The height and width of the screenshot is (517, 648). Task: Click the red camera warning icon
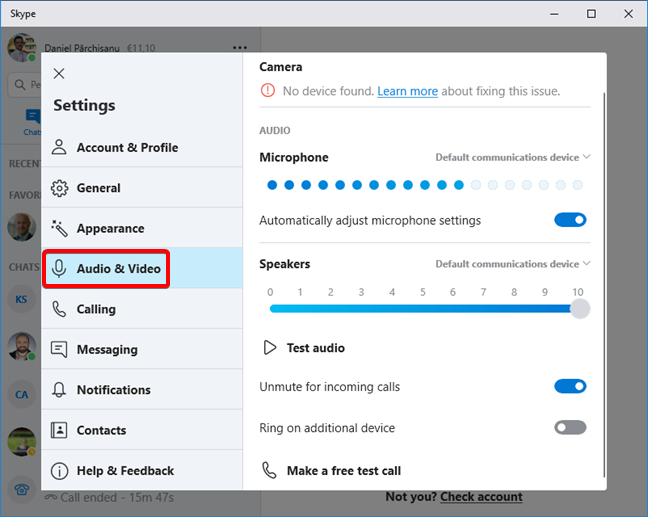click(x=268, y=90)
